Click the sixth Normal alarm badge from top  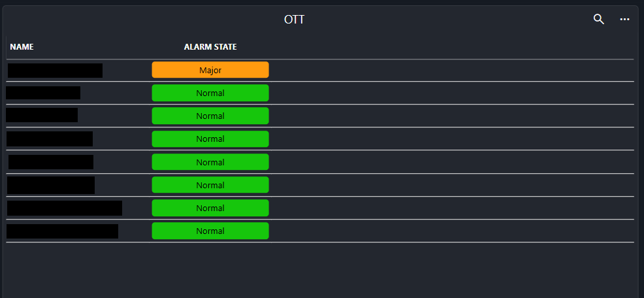210,208
